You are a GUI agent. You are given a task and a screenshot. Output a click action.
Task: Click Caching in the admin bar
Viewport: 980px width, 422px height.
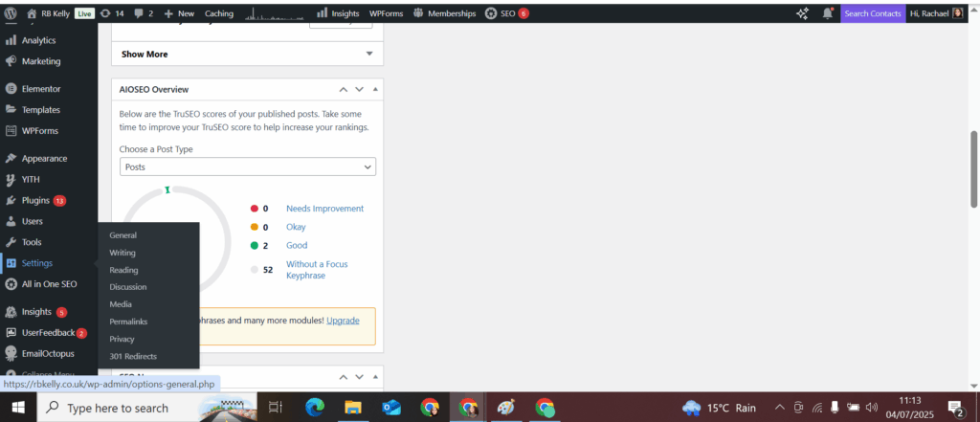(219, 13)
